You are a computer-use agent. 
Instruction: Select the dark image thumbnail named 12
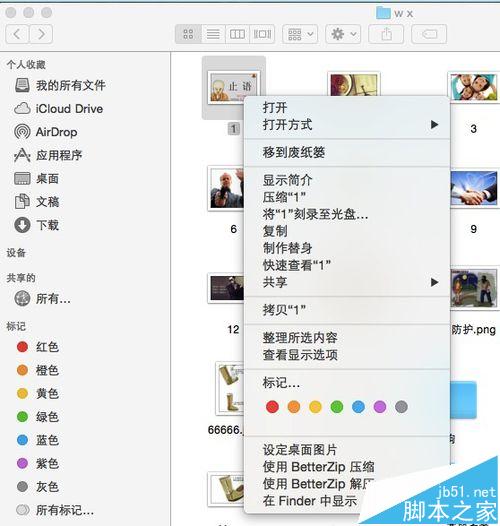tap(226, 288)
